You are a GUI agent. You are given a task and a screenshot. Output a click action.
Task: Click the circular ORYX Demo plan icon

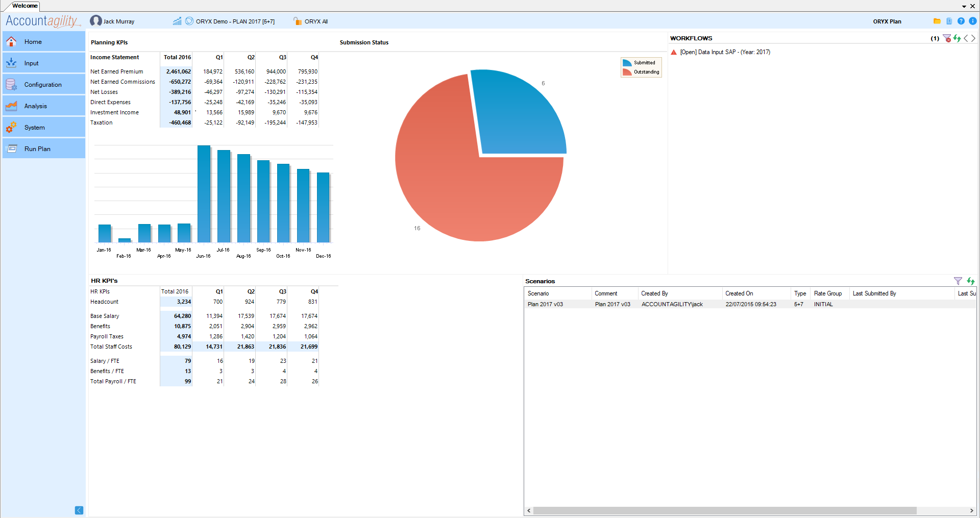(189, 21)
